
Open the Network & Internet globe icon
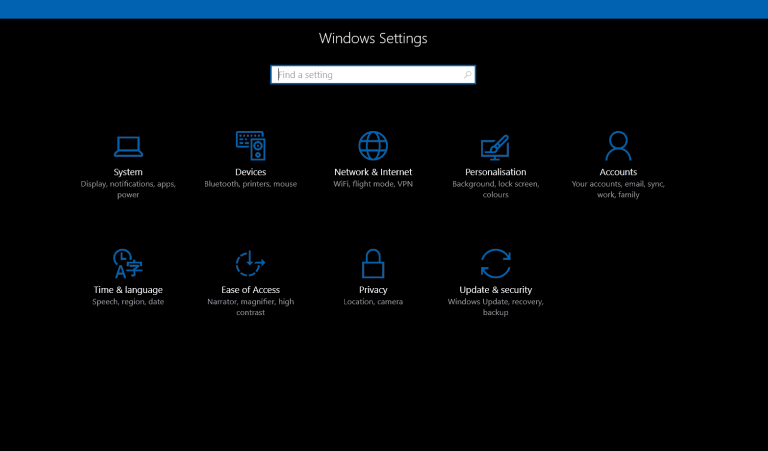[373, 145]
